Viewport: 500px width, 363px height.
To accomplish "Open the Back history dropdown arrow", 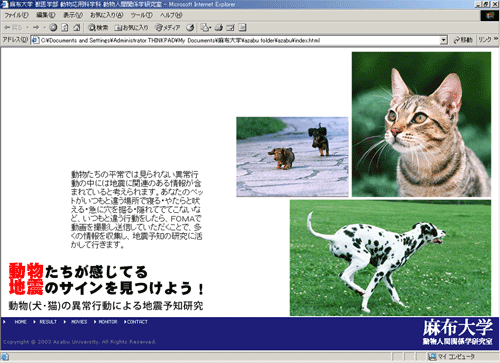I will click(27, 28).
